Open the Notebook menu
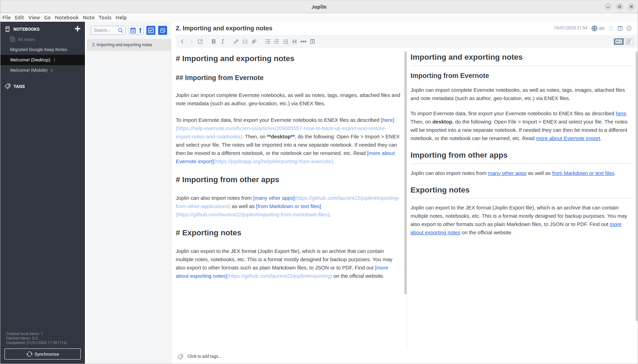 (x=67, y=18)
